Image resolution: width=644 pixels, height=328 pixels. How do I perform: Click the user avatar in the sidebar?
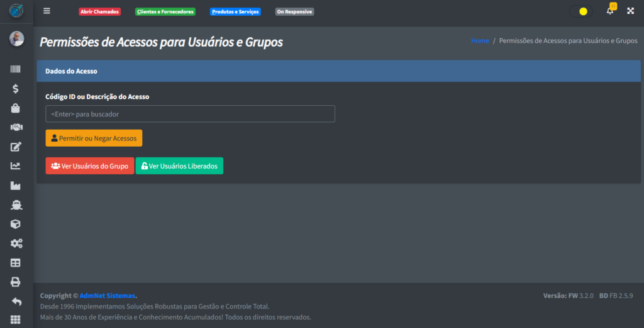[16, 39]
